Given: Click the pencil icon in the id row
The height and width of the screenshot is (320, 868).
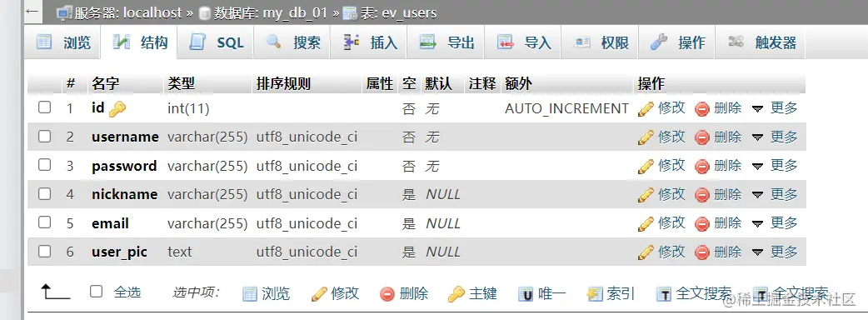Looking at the screenshot, I should [646, 109].
